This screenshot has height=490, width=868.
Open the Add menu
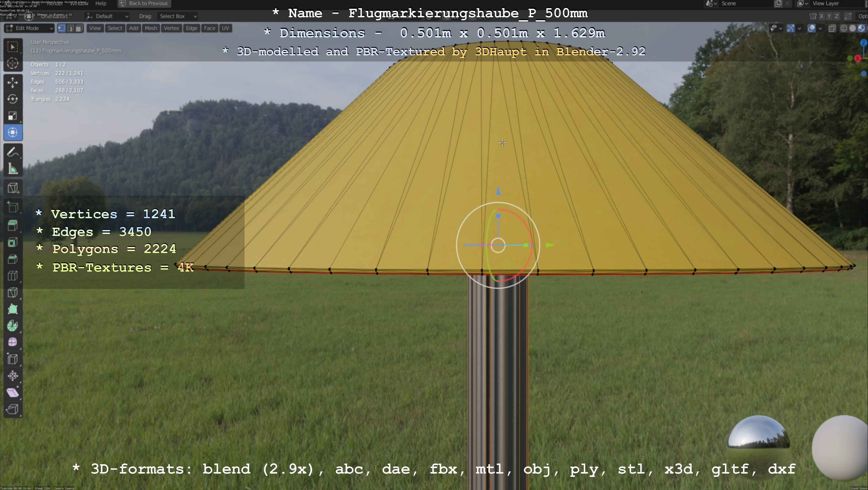[134, 28]
